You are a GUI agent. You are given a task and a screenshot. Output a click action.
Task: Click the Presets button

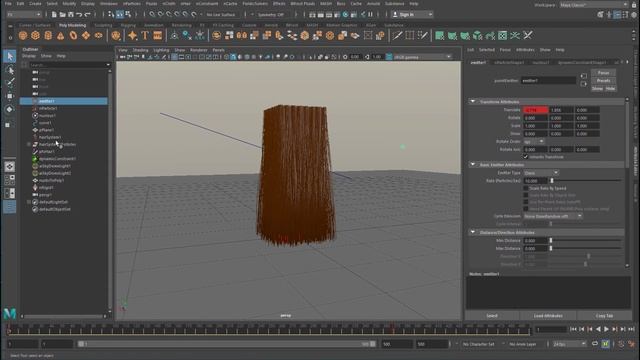[603, 81]
